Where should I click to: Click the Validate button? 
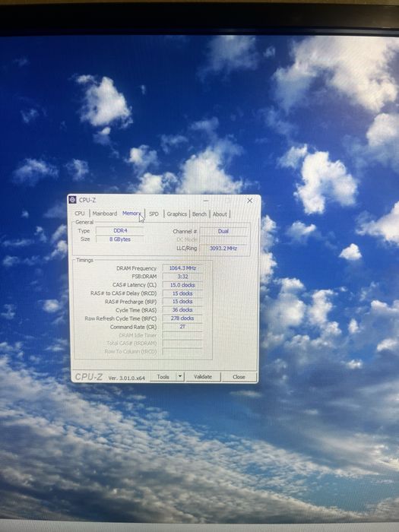(x=203, y=377)
